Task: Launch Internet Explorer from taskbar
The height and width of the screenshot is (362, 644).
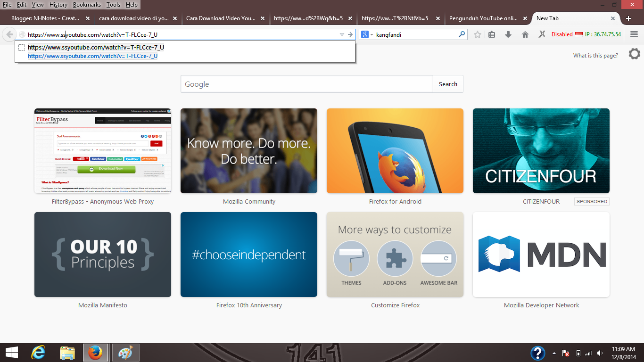Action: tap(38, 353)
